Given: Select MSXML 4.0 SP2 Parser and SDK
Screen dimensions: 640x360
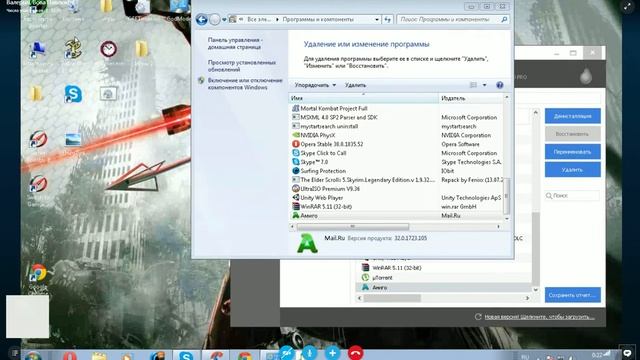Looking at the screenshot, I should (x=339, y=117).
